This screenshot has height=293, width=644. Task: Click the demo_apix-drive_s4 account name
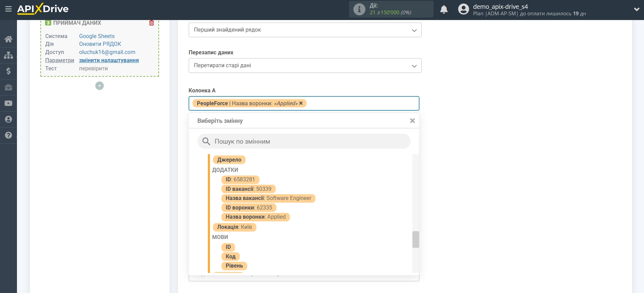pyautogui.click(x=501, y=6)
